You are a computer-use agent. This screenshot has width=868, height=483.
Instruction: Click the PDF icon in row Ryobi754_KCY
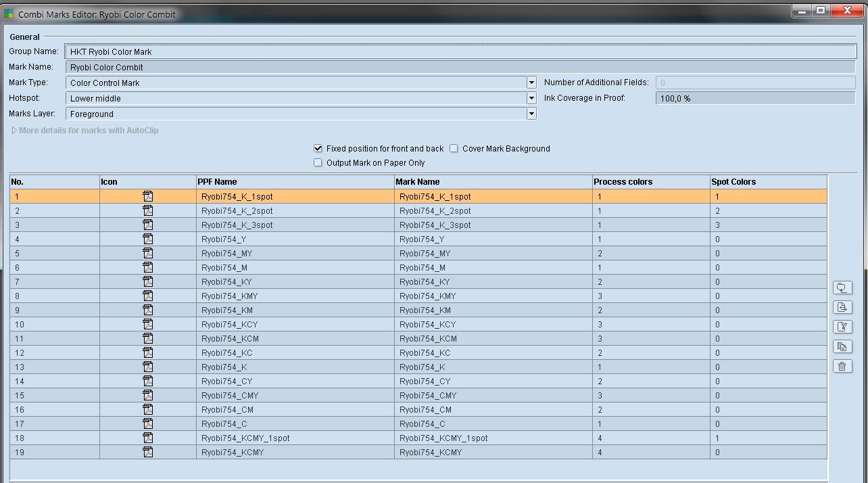148,324
